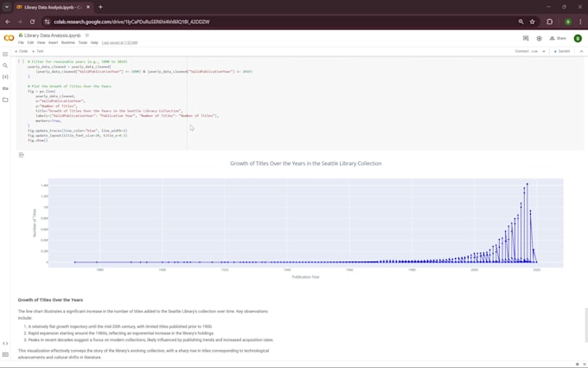Image resolution: width=588 pixels, height=368 pixels.
Task: Close the Library Data Analysis browser tab
Action: click(88, 7)
